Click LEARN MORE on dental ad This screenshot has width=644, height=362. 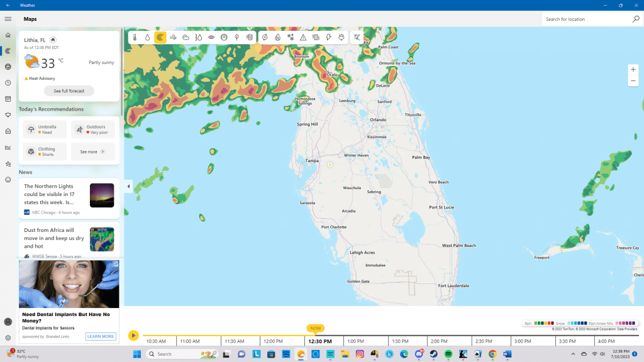coord(101,336)
